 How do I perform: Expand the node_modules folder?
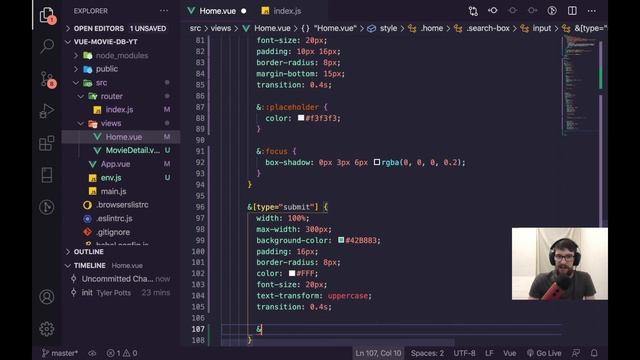122,56
